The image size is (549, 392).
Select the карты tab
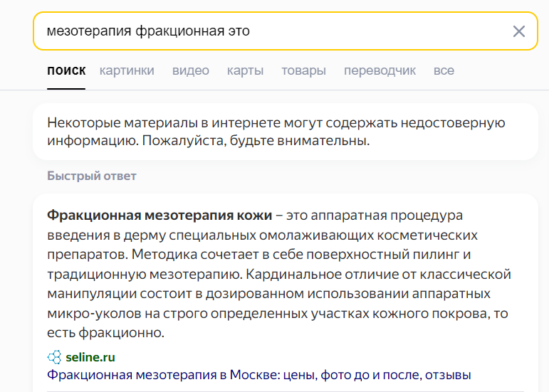245,70
